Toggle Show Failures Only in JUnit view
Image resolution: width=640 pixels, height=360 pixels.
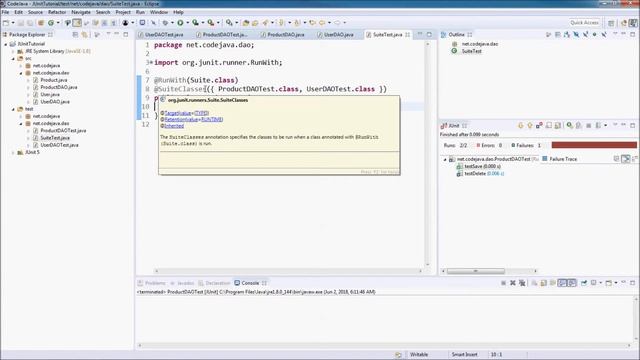[x=539, y=126]
